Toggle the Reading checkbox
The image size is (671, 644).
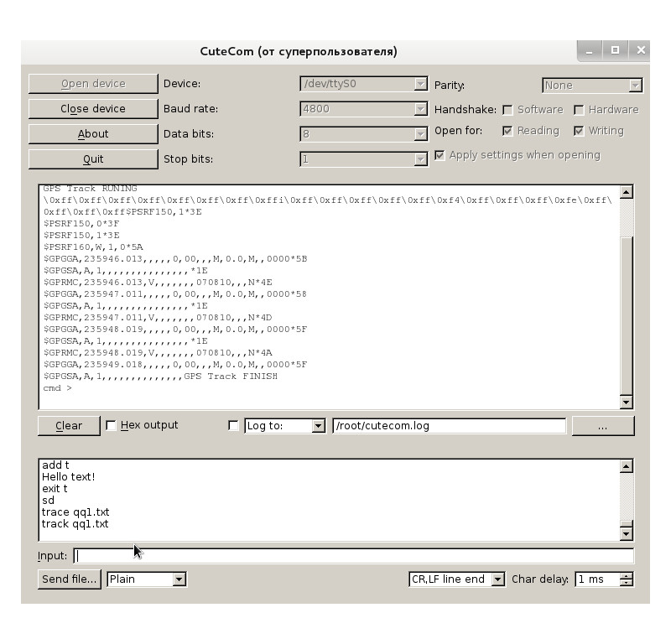coord(507,131)
